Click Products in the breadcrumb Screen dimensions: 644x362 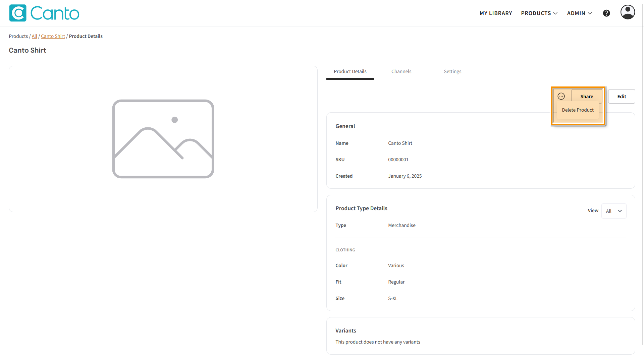click(x=18, y=36)
